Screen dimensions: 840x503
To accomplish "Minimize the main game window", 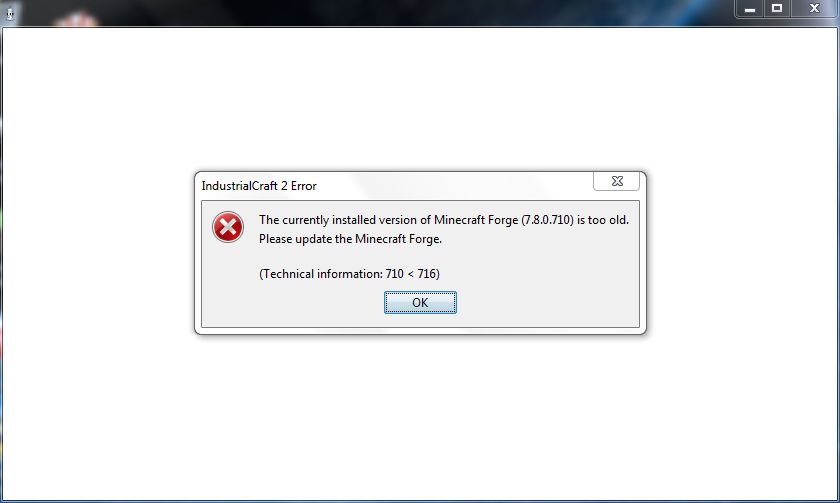I will pos(749,9).
